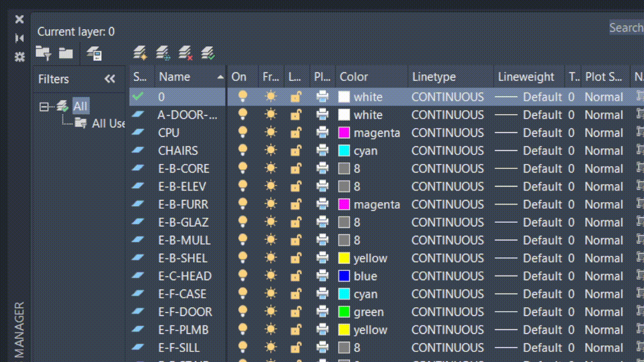Viewport: 644px width, 362px height.
Task: Click the status icon of E-B-ELEV layer
Action: pyautogui.click(x=138, y=187)
